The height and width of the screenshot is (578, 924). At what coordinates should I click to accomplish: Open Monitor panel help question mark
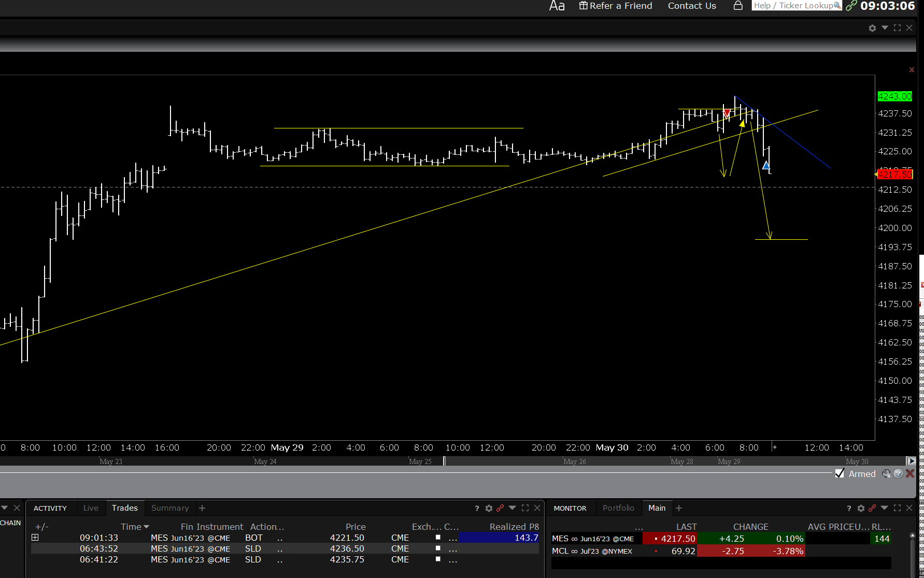coord(849,508)
